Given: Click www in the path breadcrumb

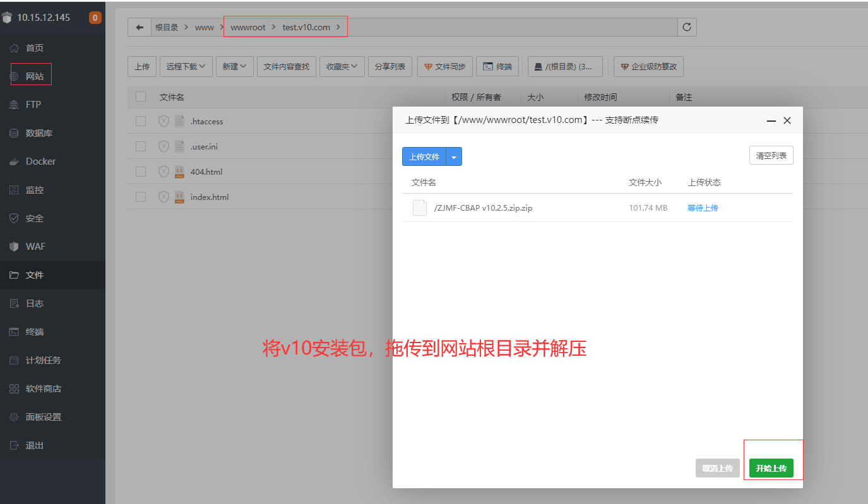Looking at the screenshot, I should click(205, 27).
